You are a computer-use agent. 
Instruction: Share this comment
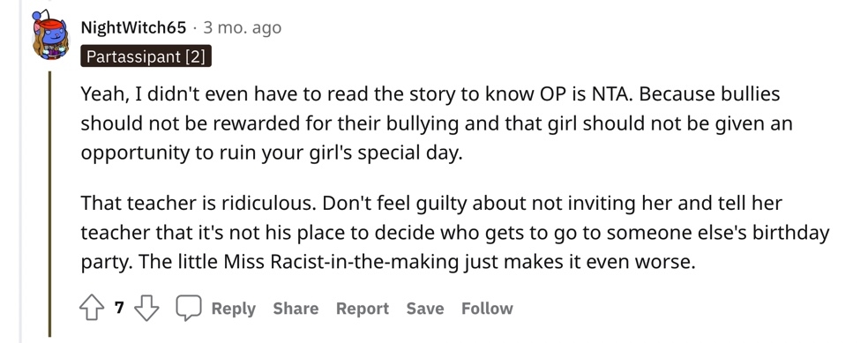[x=296, y=308]
